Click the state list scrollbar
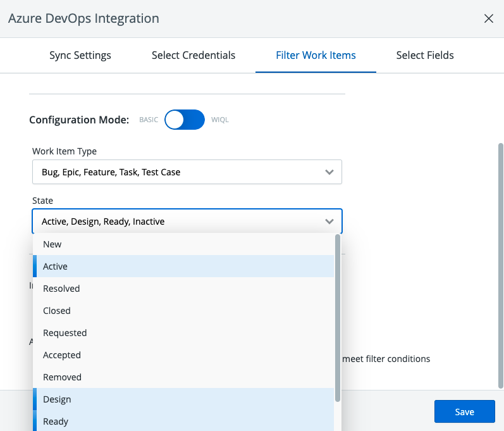The width and height of the screenshot is (504, 431). [338, 318]
